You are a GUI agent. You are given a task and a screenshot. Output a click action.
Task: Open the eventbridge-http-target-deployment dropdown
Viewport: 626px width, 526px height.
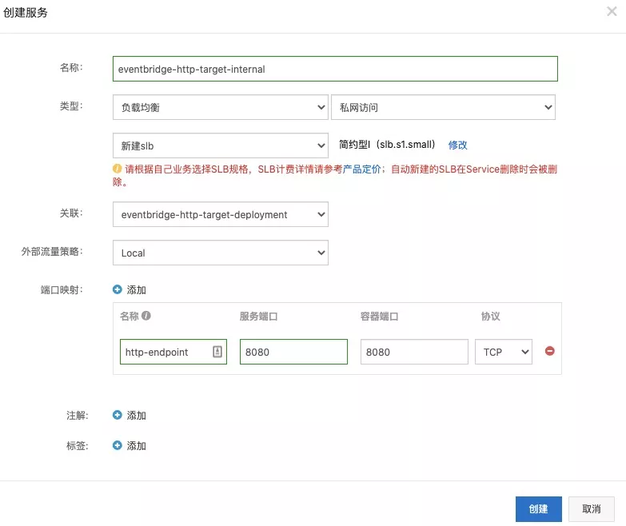click(x=220, y=214)
